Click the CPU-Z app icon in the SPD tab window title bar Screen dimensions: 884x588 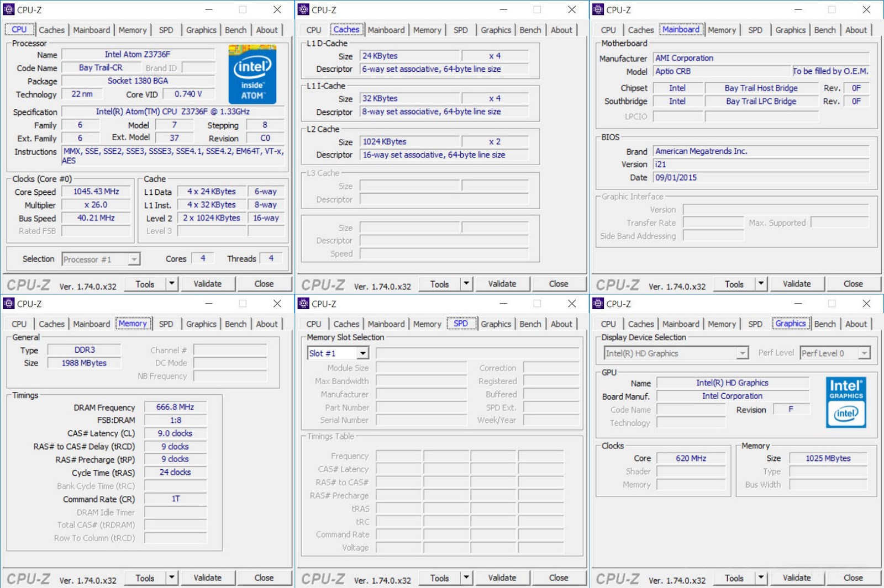[303, 303]
